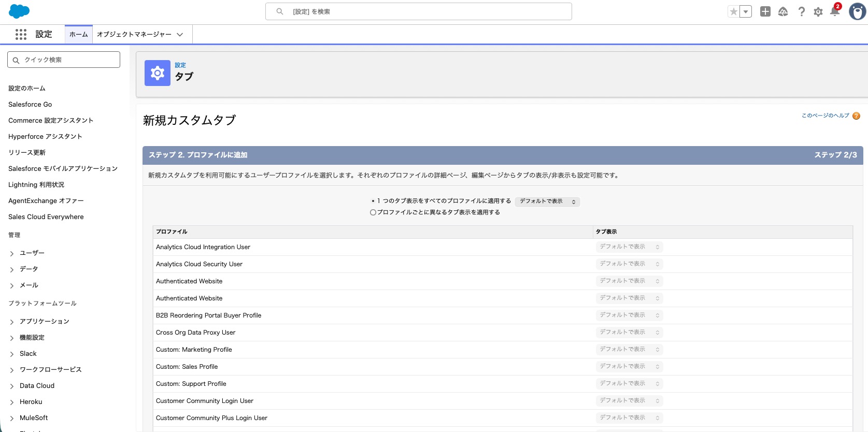Viewport: 868px width, 432px height.
Task: Open tab visibility dropdown for Custom: Support Profile
Action: [x=630, y=384]
